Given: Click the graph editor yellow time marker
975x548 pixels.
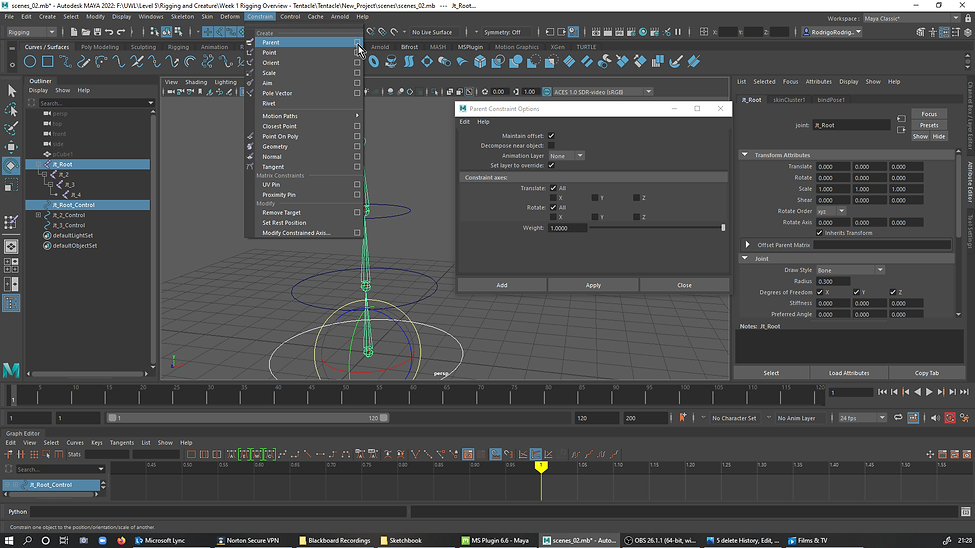Looking at the screenshot, I should point(541,466).
